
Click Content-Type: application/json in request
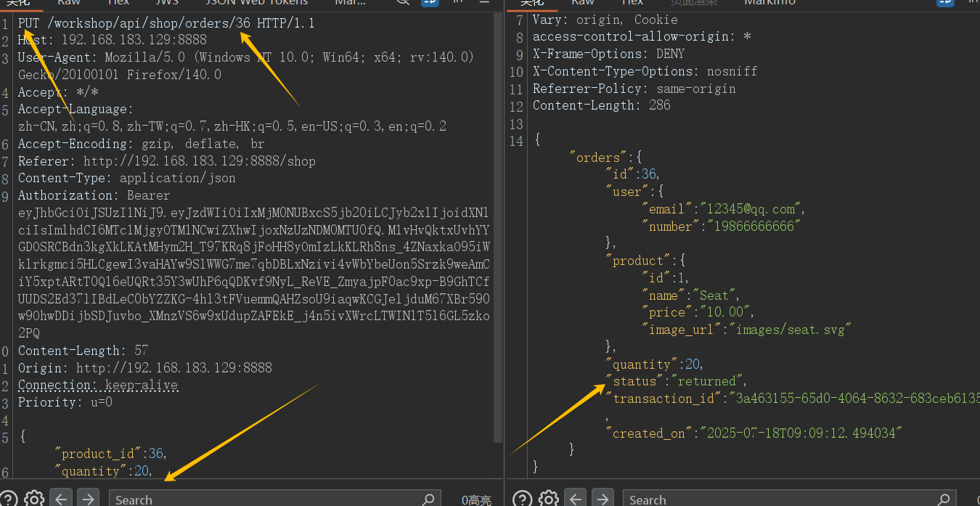127,178
